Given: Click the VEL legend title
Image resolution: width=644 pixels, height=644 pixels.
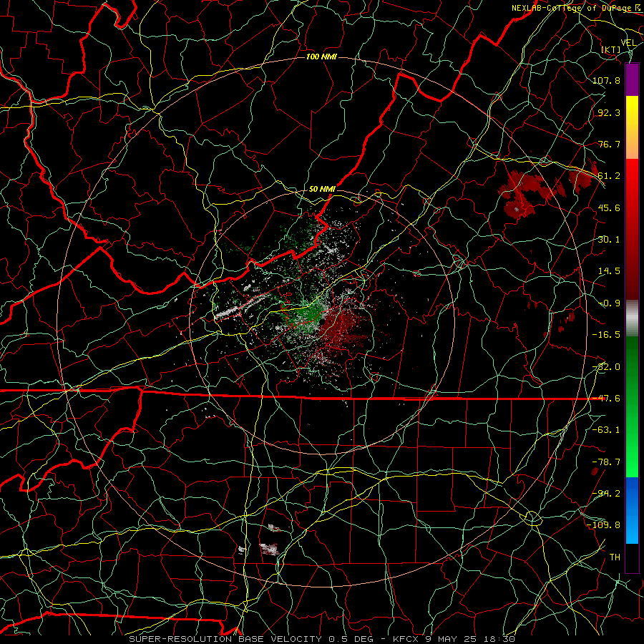Looking at the screenshot, I should tap(628, 42).
